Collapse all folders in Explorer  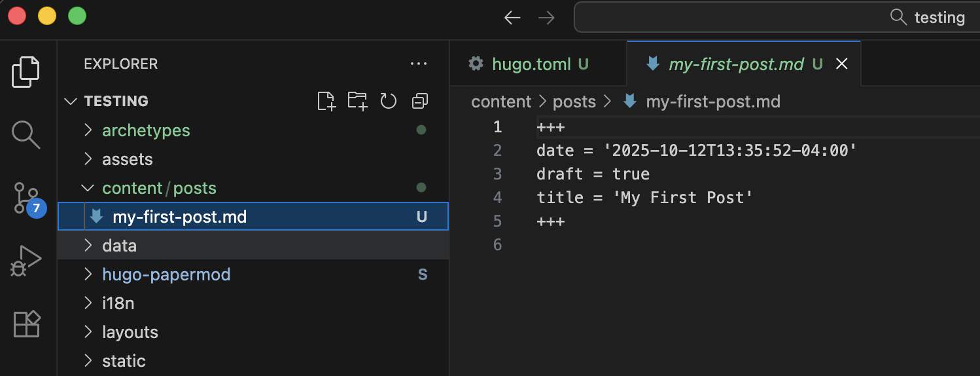point(420,101)
